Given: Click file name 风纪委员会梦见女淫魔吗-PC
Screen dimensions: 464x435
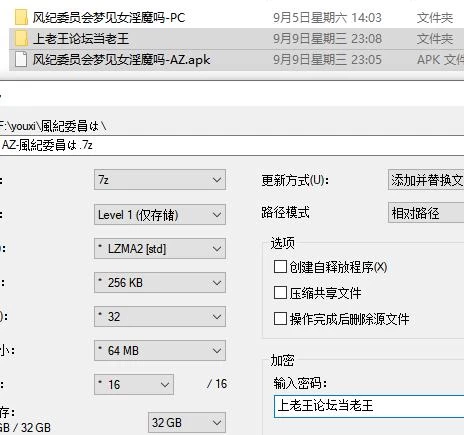Looking at the screenshot, I should pyautogui.click(x=109, y=17).
